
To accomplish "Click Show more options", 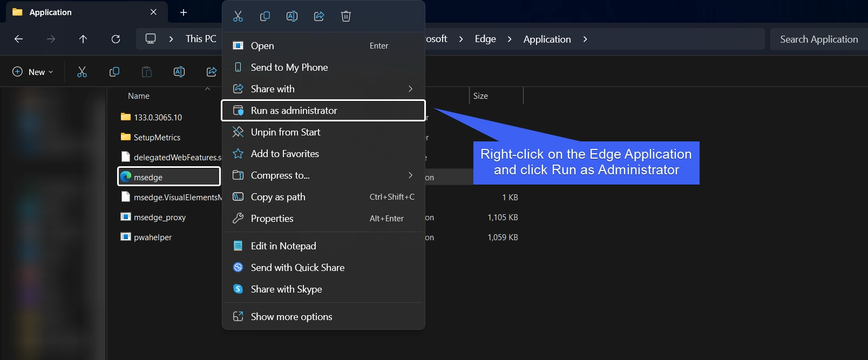I will tap(323, 317).
